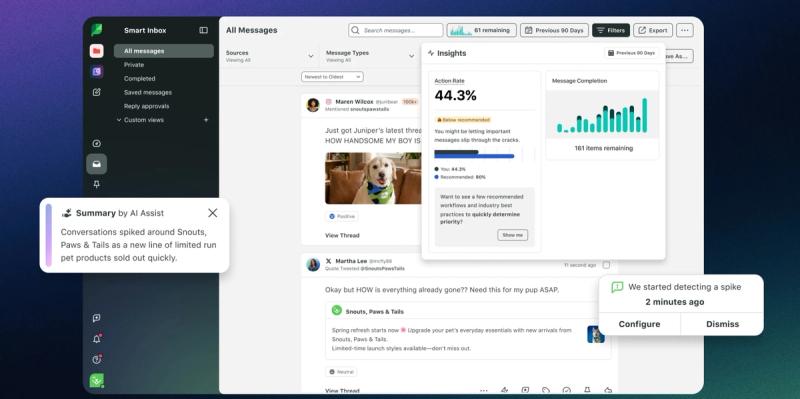Open the notifications bell icon

(x=96, y=339)
